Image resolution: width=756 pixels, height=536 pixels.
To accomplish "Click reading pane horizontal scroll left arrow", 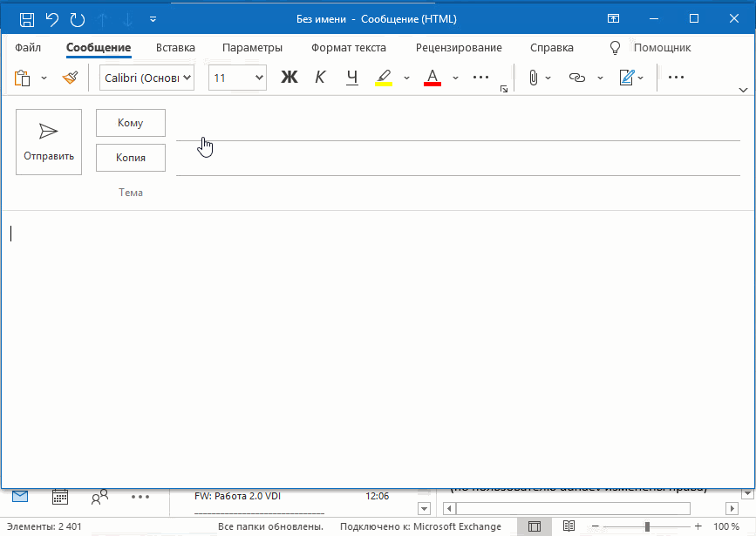I will click(449, 508).
